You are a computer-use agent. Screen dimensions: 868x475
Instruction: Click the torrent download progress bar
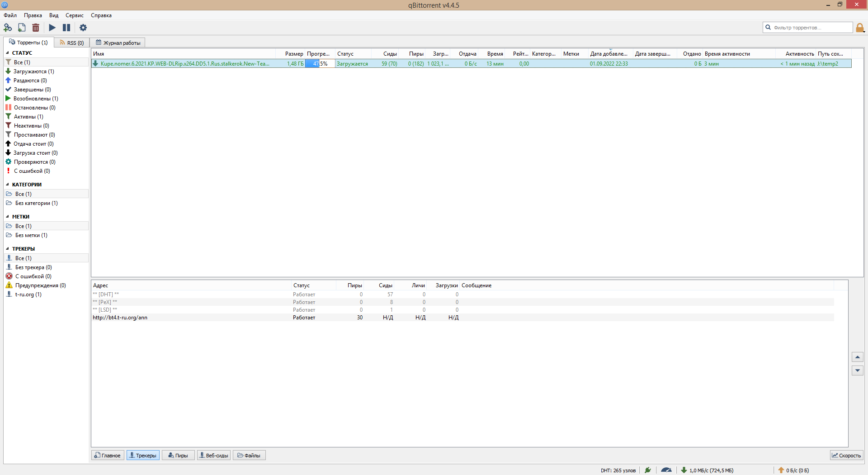320,64
